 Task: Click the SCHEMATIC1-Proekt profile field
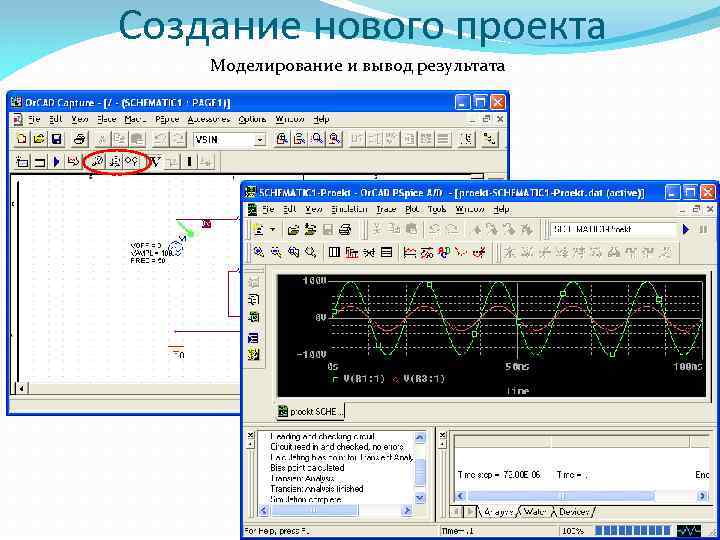(x=614, y=229)
